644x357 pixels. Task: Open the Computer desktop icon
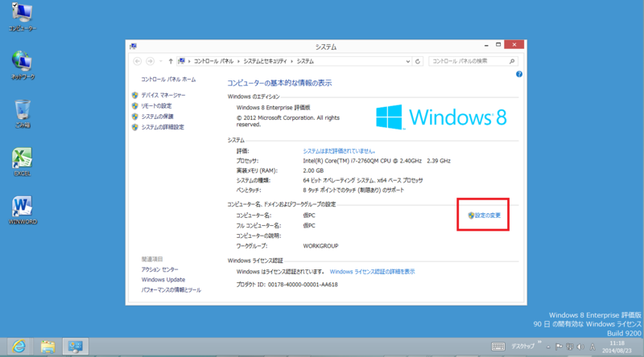click(x=23, y=16)
